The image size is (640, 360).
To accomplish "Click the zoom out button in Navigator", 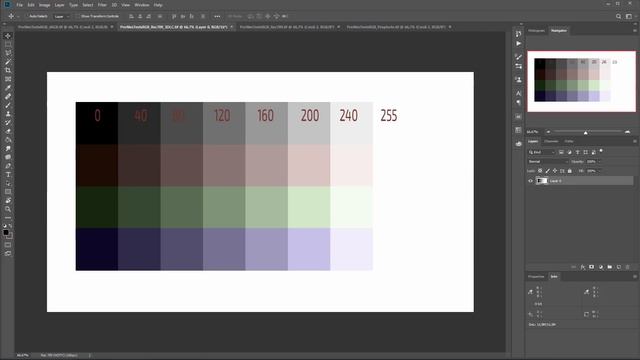I will tap(548, 132).
